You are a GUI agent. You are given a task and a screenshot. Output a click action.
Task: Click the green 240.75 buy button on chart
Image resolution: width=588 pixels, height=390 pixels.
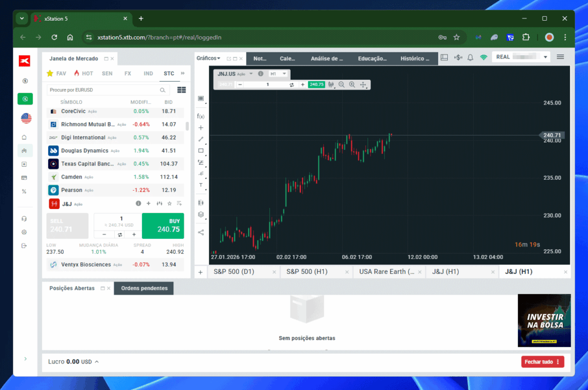click(316, 85)
